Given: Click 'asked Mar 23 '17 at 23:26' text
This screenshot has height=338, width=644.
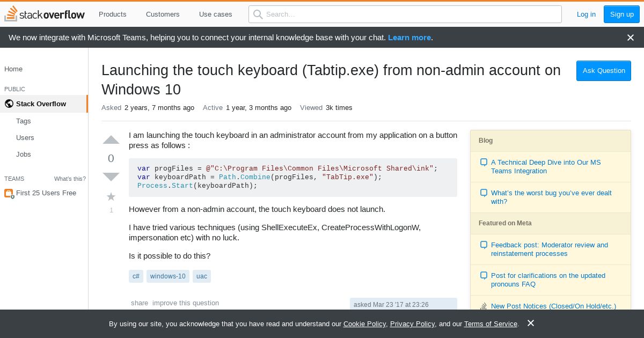Looking at the screenshot, I should click(391, 305).
